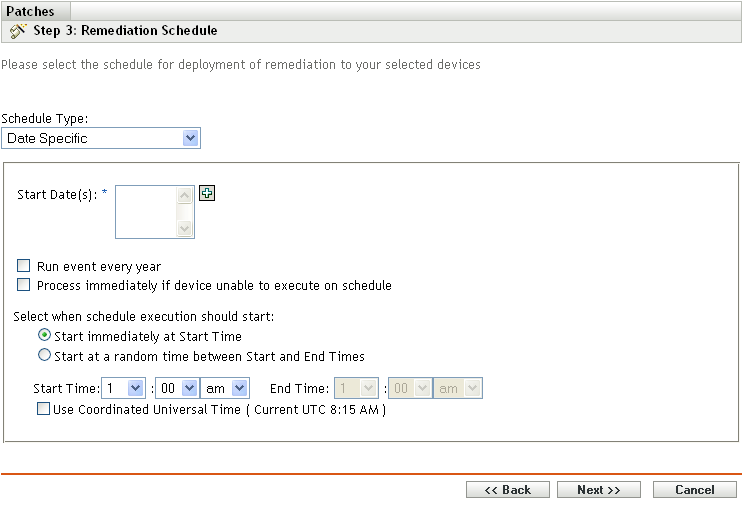The image size is (743, 519).
Task: Click the Select when schedule execution should start text
Action: [x=144, y=317]
